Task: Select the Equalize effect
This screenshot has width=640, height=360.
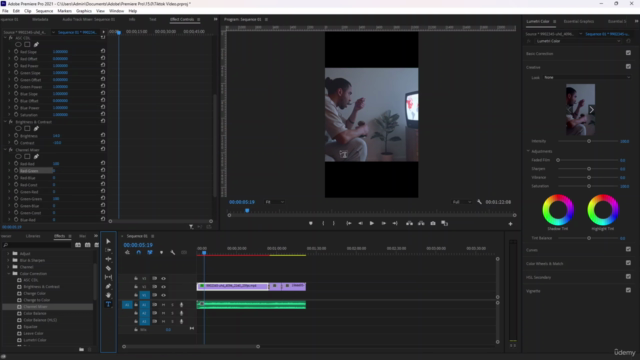Action: coord(30,327)
